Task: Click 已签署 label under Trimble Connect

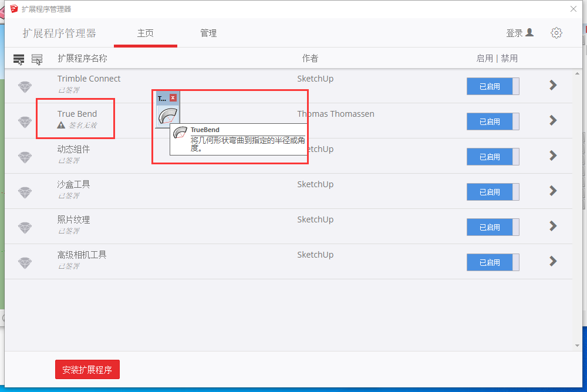Action: [69, 90]
